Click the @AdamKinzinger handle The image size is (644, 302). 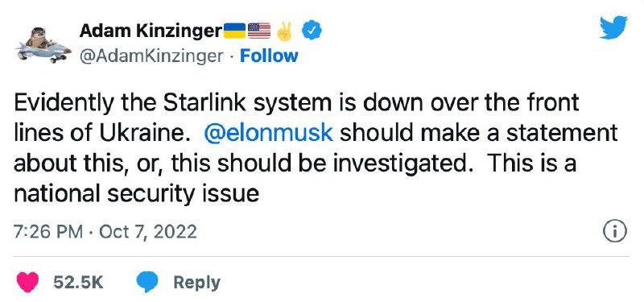pyautogui.click(x=151, y=56)
